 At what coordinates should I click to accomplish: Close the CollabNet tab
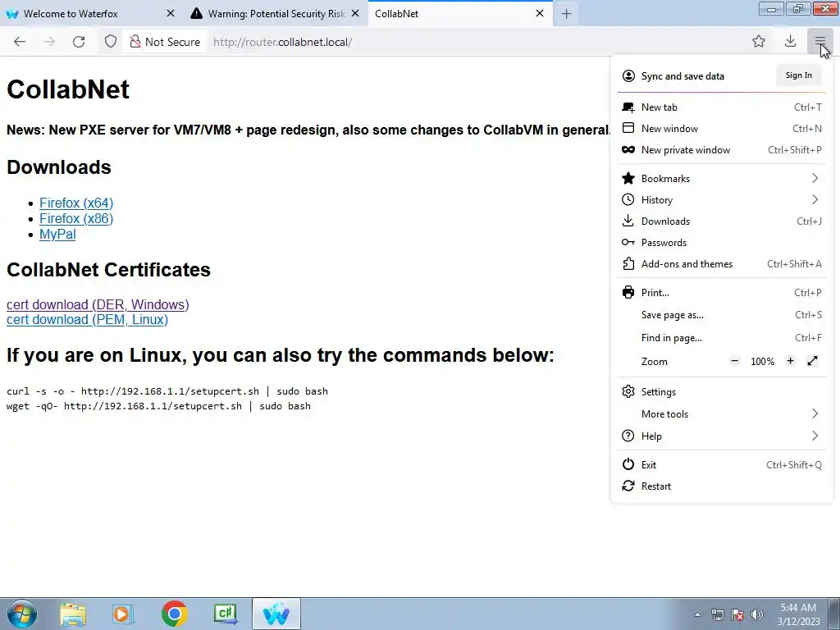pyautogui.click(x=540, y=13)
